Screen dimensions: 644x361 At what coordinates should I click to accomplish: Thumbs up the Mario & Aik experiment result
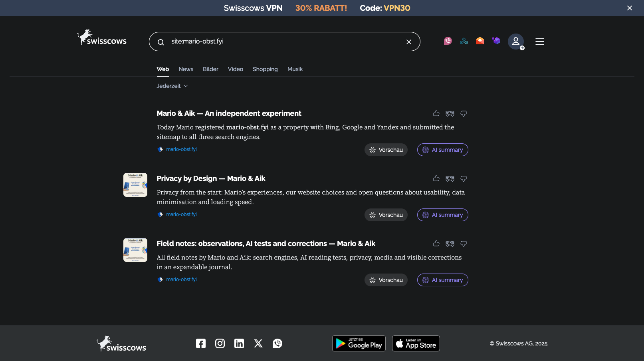[x=436, y=113]
